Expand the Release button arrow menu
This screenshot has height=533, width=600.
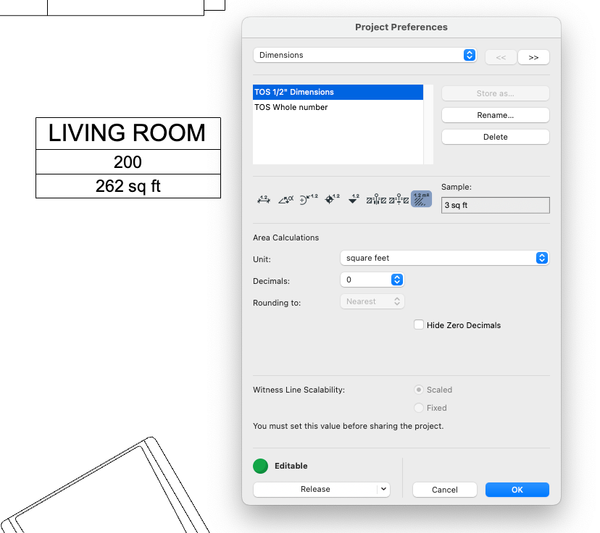(x=383, y=489)
